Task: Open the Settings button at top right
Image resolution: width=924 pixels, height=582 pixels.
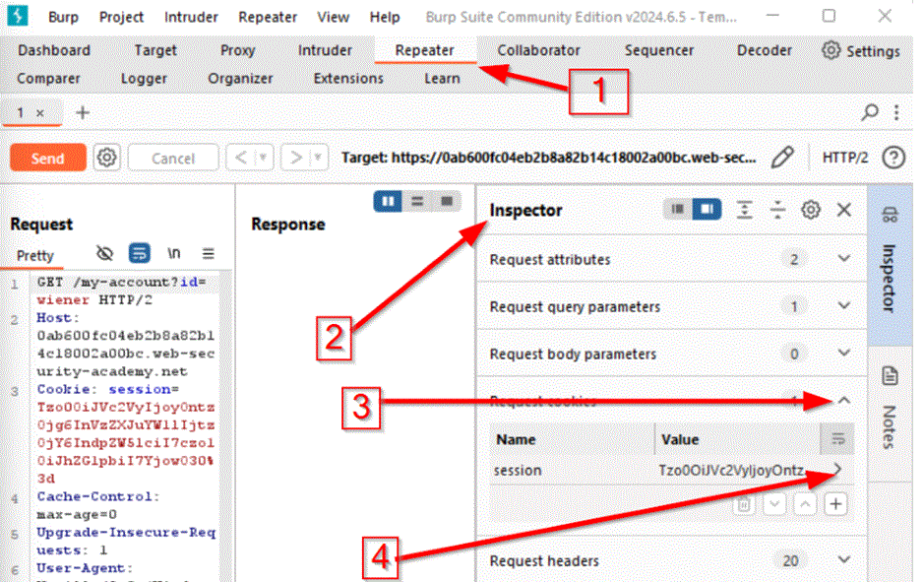Action: click(x=861, y=50)
